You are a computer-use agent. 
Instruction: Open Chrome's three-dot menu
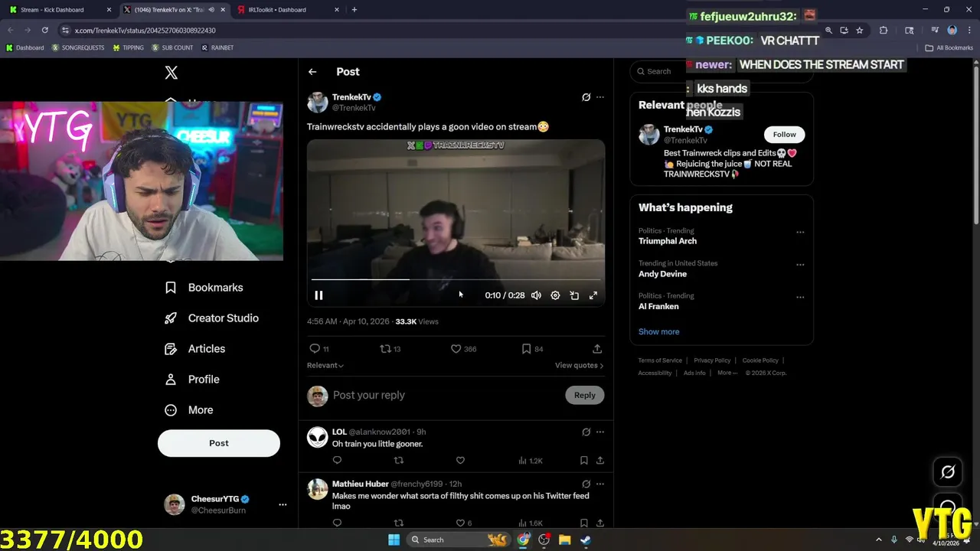coord(969,31)
